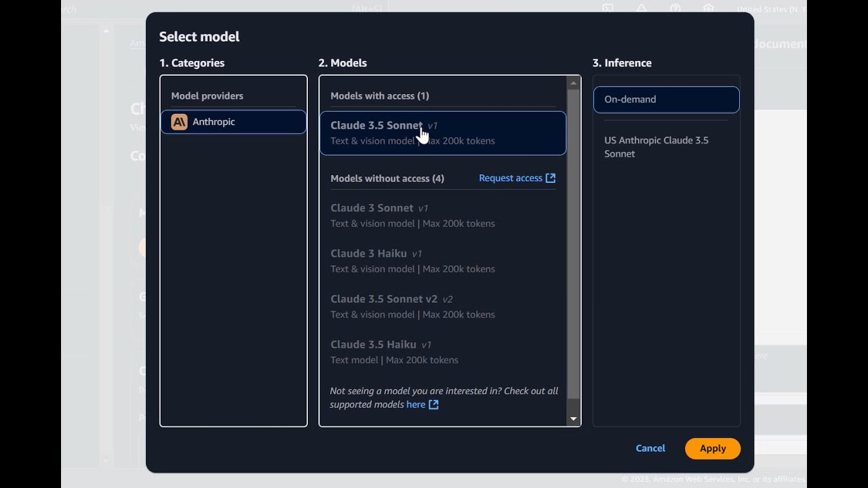This screenshot has width=868, height=488.
Task: Select the disabled Claude 3 Sonnet model
Action: 443,216
